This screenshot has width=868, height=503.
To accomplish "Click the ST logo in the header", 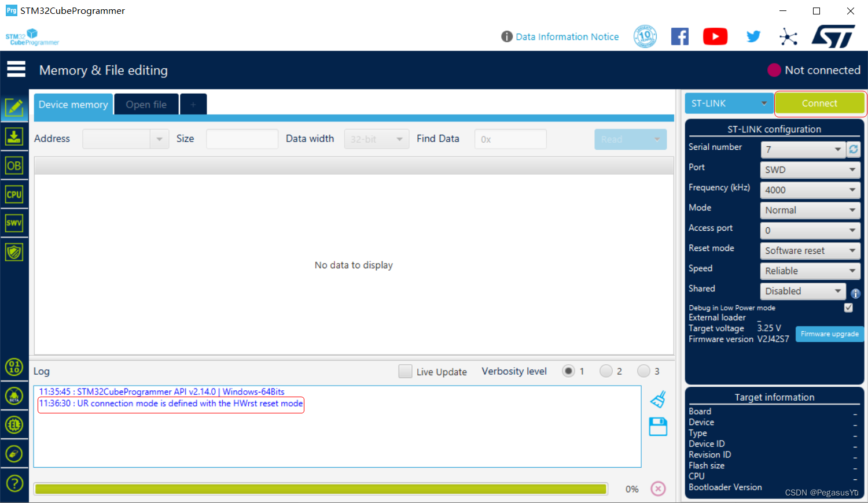I will [x=833, y=36].
